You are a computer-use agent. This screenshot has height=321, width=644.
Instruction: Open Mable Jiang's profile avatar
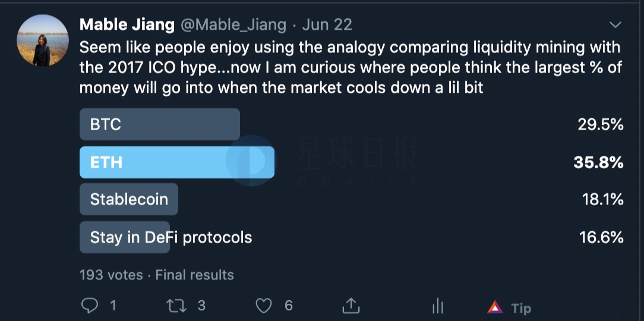click(43, 40)
